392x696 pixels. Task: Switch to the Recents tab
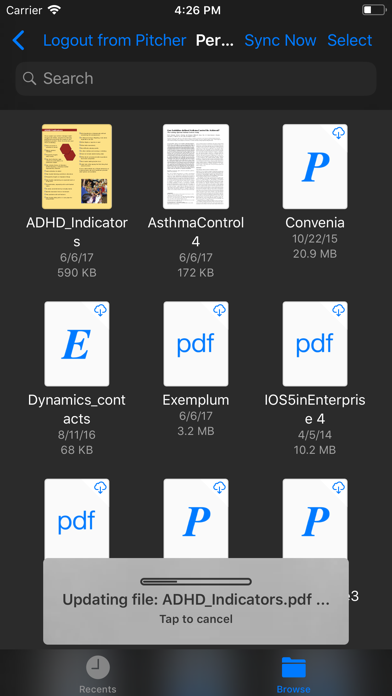click(98, 674)
